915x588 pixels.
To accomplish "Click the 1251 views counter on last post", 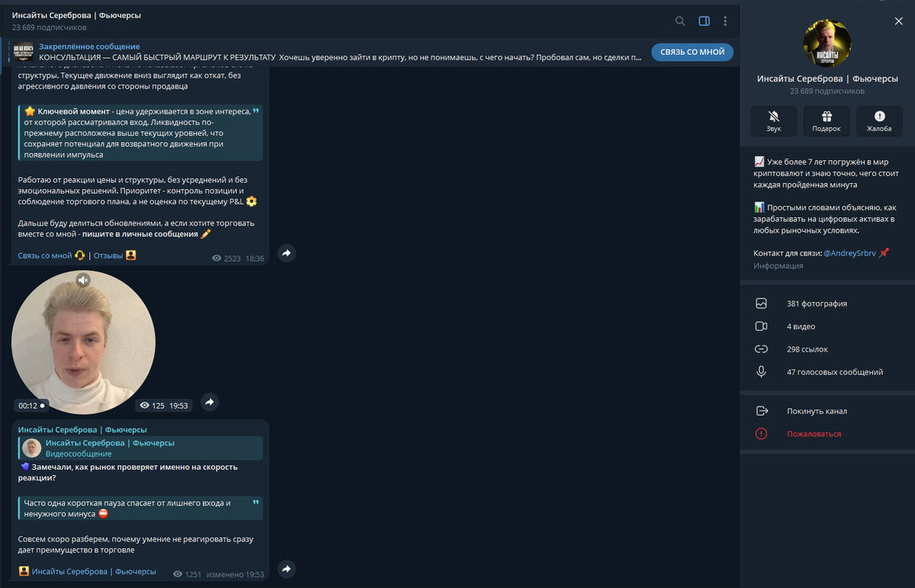I will click(x=188, y=574).
